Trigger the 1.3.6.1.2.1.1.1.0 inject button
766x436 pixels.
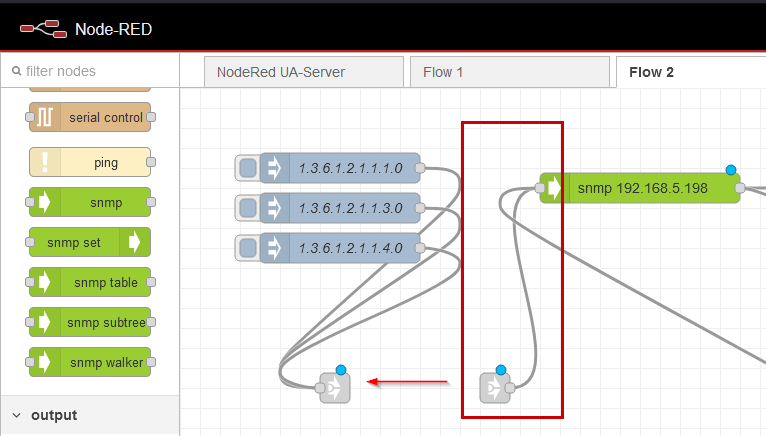click(x=248, y=168)
